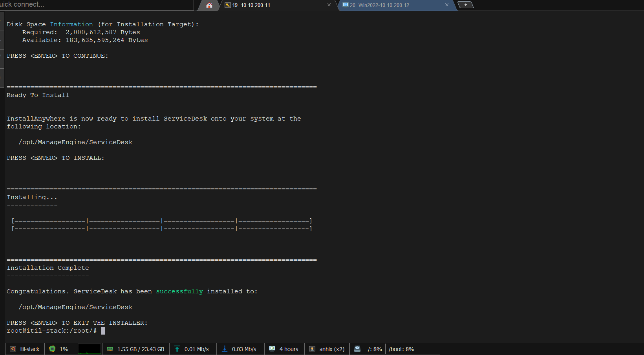Click the logged-in users anhlx icon
644x355 pixels.
[312, 349]
